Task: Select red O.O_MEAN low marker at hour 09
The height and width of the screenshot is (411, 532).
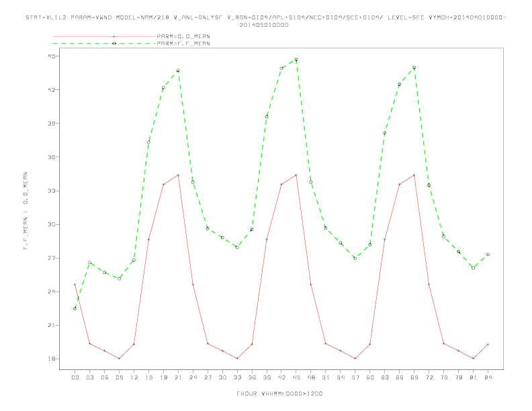Action: [119, 358]
